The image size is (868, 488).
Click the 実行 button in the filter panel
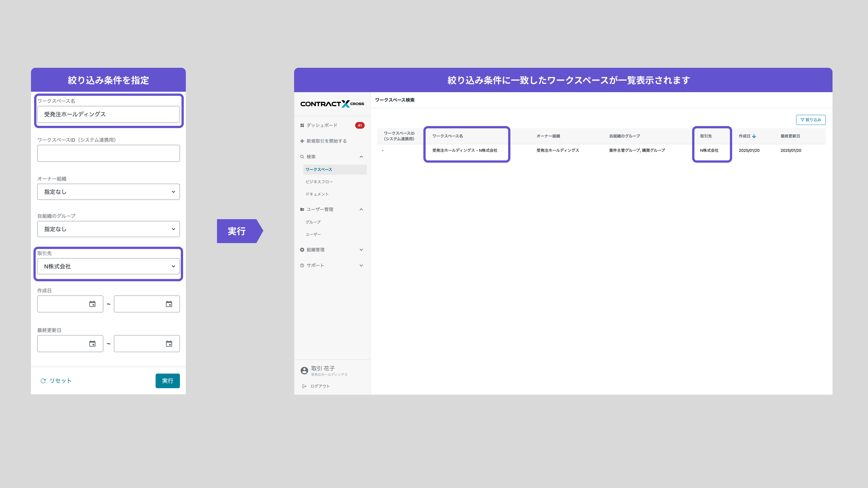coord(167,381)
